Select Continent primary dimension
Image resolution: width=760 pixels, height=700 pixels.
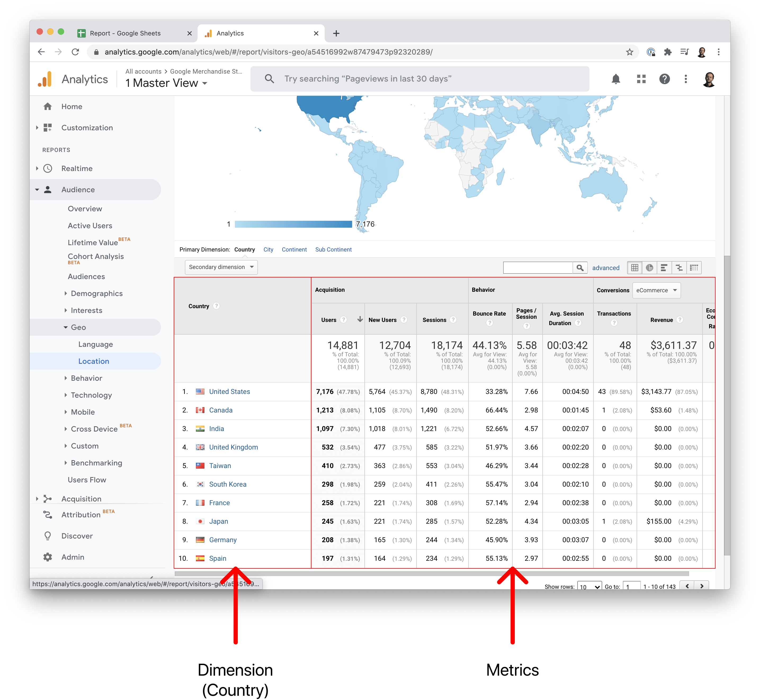[294, 250]
